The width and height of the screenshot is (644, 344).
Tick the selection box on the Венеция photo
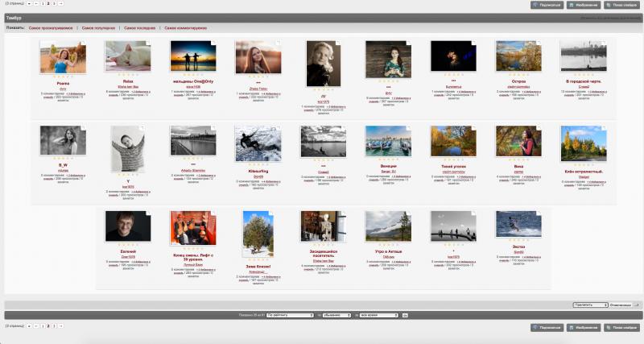[x=409, y=128]
